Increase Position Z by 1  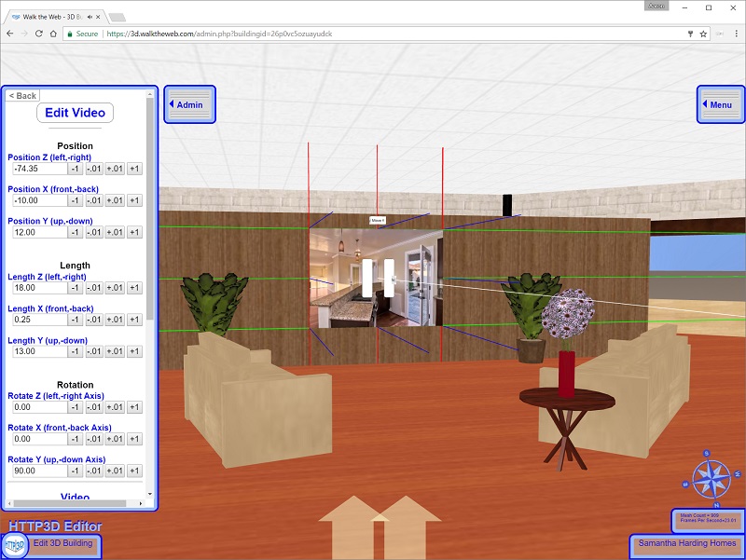coord(134,169)
